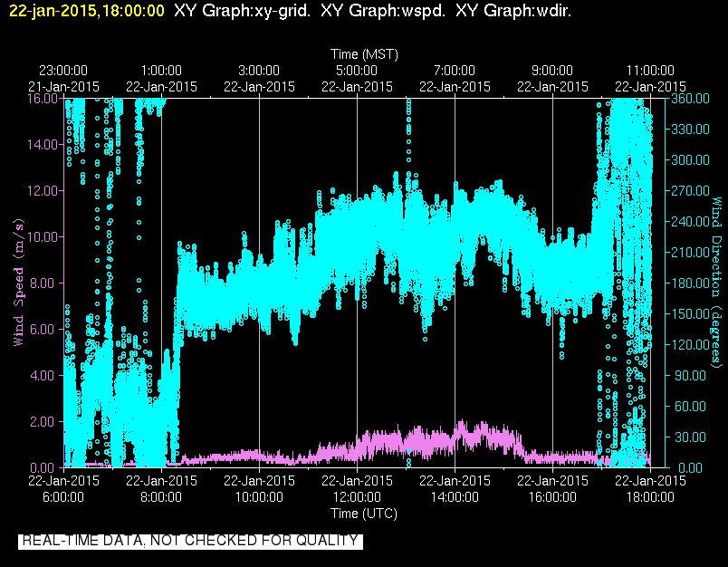Click the 240.00 wind direction axis value

(690, 222)
